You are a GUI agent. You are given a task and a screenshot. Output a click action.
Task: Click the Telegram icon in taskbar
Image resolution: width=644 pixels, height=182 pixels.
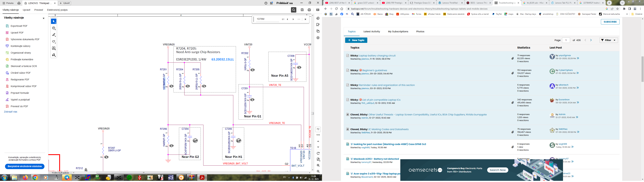tap(67, 177)
